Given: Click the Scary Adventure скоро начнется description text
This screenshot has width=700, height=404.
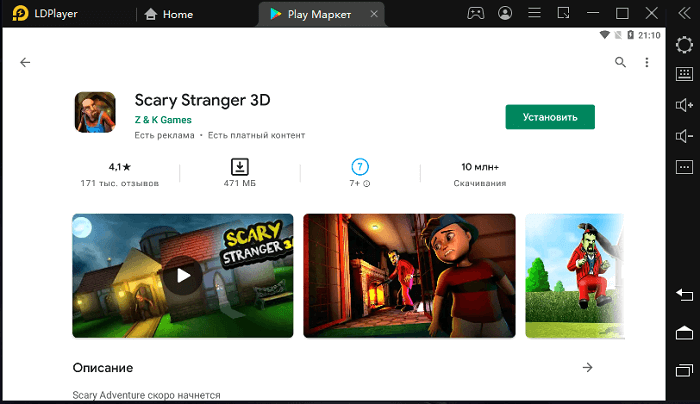Looking at the screenshot, I should click(x=146, y=395).
